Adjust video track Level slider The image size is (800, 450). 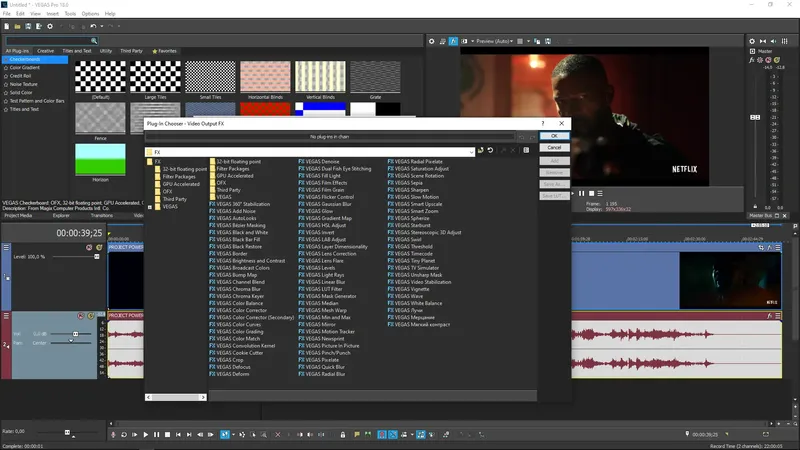pyautogui.click(x=96, y=257)
